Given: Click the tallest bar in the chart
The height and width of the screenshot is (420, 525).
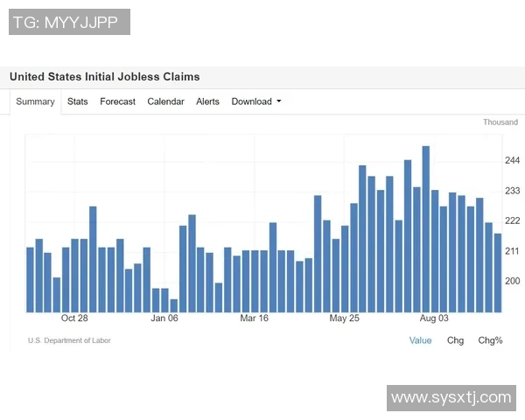Looking at the screenshot, I should point(425,229).
